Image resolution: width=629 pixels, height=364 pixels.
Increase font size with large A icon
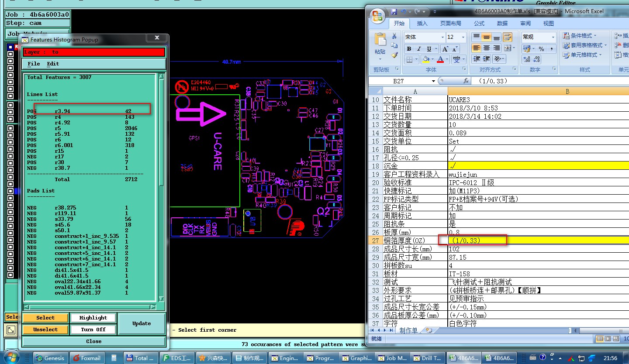(445, 49)
